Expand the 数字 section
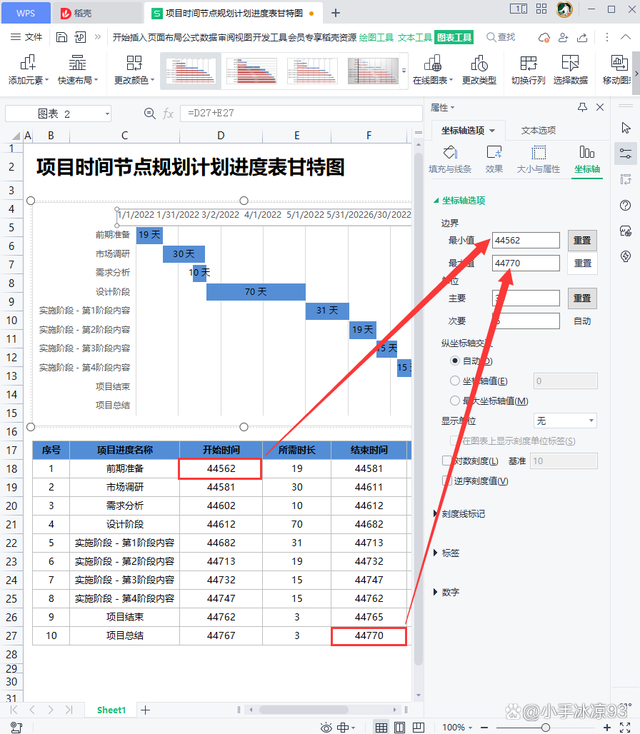640x734 pixels. (446, 592)
